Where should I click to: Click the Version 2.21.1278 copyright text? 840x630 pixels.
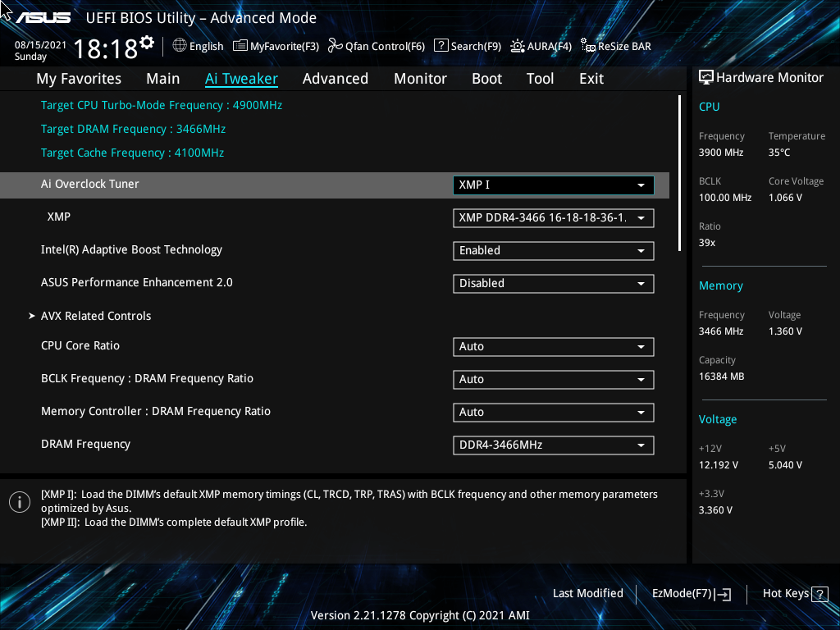tap(420, 615)
